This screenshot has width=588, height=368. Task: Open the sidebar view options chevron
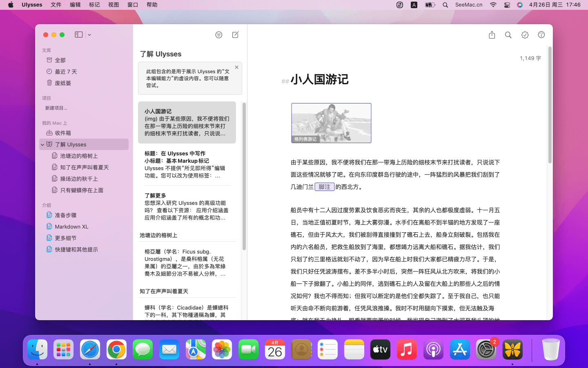tap(89, 35)
